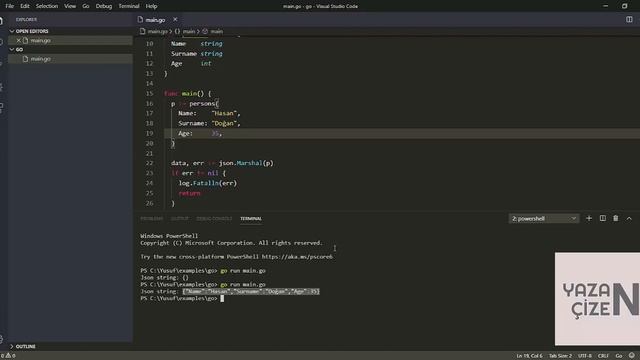Open the Selection menu
640x360 pixels.
47,6
